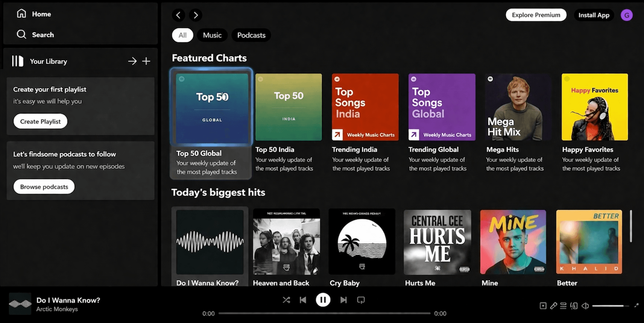644x323 pixels.
Task: Expand Your Library with the arrow icon
Action: click(x=132, y=61)
